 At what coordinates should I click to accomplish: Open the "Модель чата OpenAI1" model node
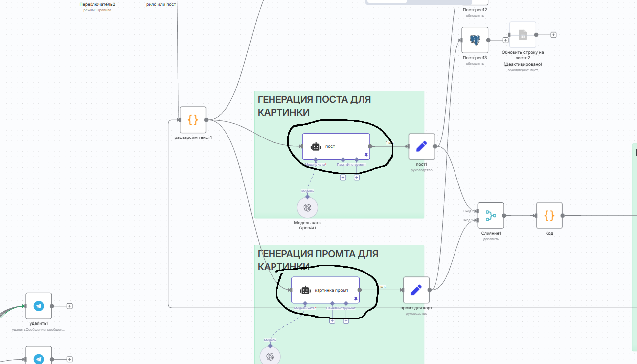click(307, 208)
